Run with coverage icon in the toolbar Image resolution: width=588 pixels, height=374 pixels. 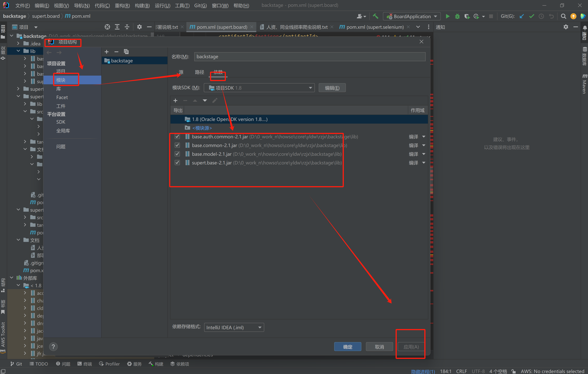467,16
